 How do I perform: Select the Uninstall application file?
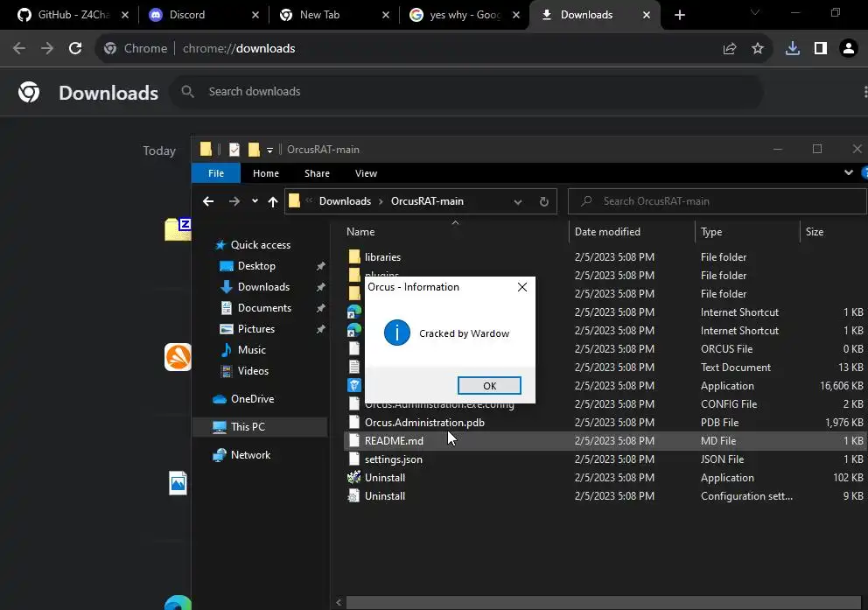pos(385,478)
